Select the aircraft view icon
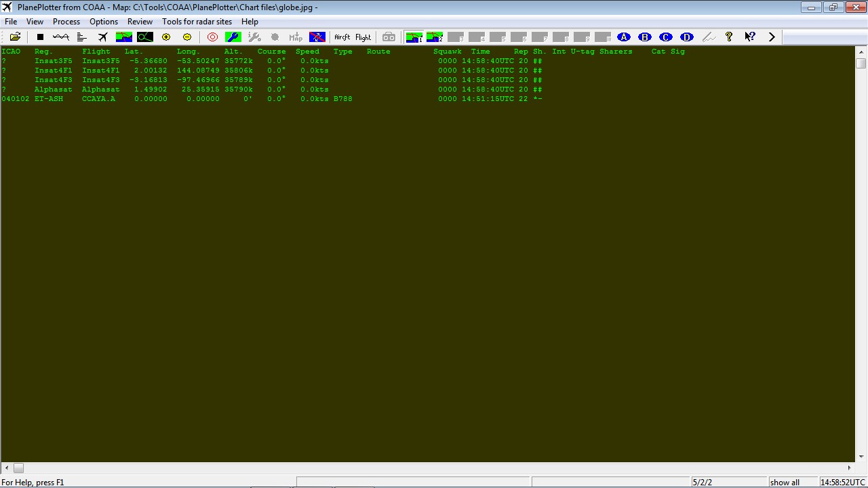The image size is (868, 488). click(104, 37)
